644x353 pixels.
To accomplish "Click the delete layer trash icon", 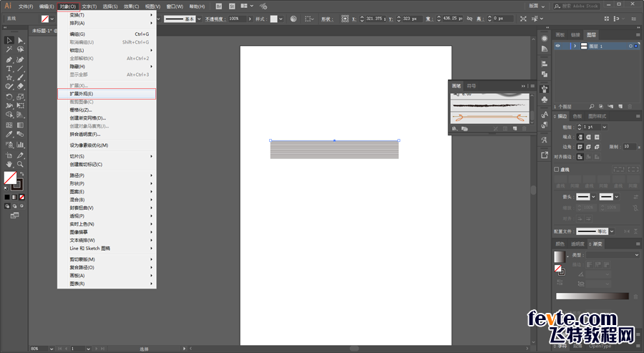I will (x=630, y=107).
